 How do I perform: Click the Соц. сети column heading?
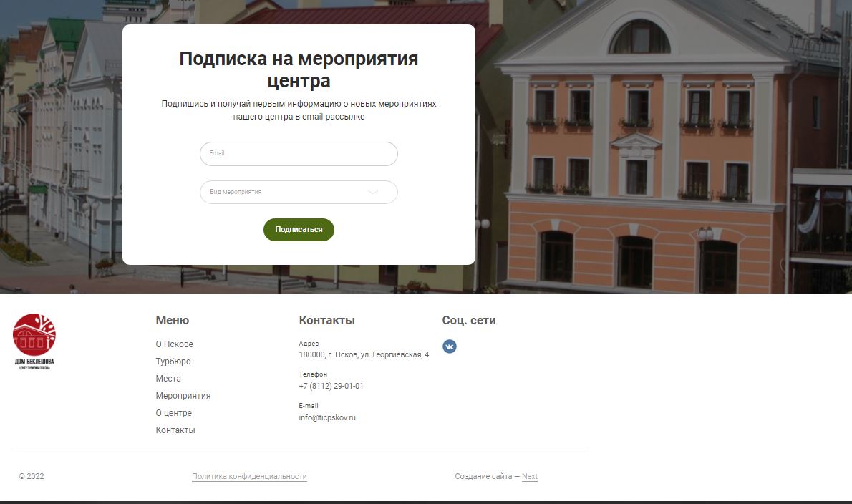click(x=469, y=321)
